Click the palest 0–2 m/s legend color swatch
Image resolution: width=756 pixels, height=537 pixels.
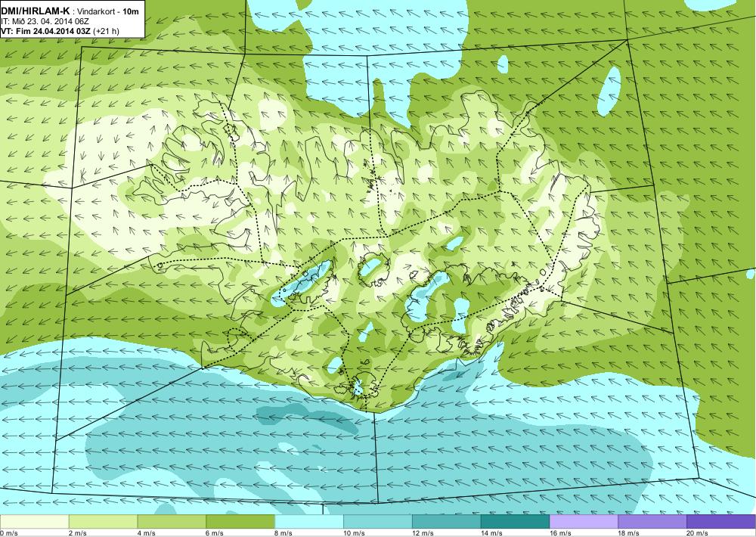[34, 522]
